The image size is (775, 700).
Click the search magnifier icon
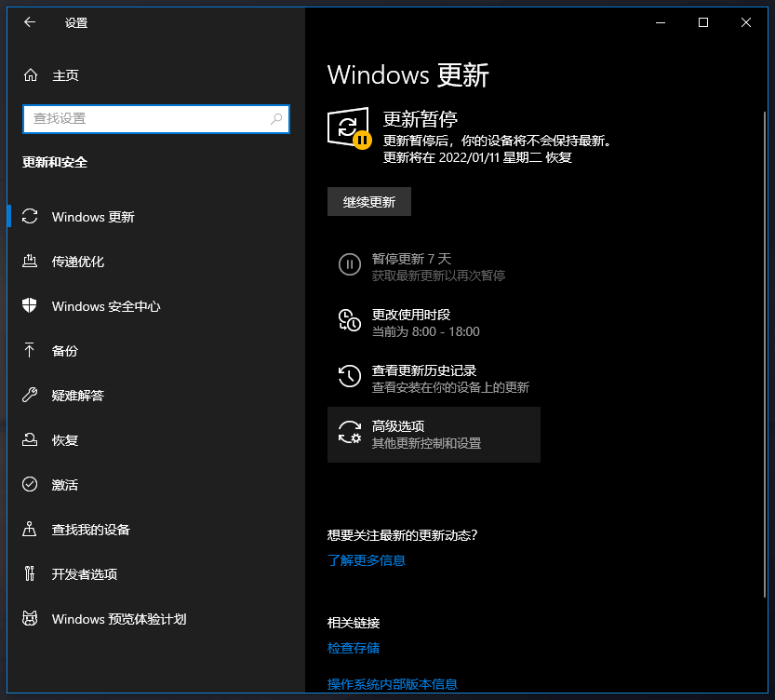tap(276, 118)
